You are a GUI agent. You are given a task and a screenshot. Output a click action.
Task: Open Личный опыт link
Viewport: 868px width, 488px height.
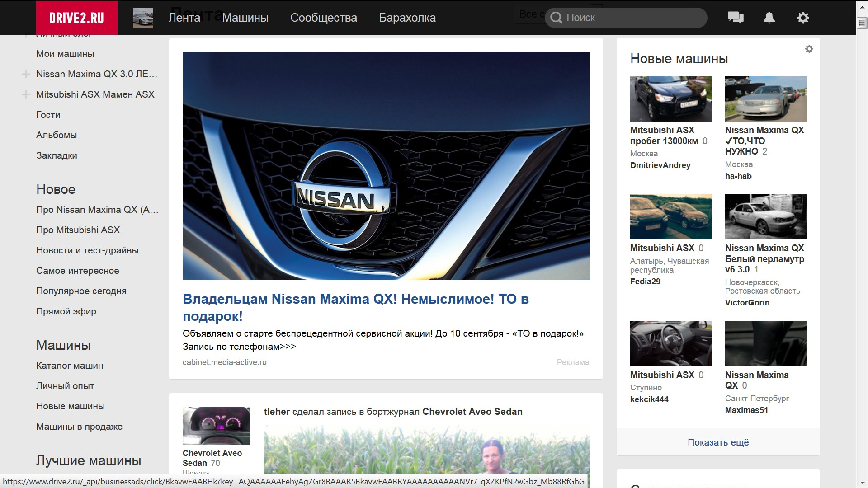point(65,386)
